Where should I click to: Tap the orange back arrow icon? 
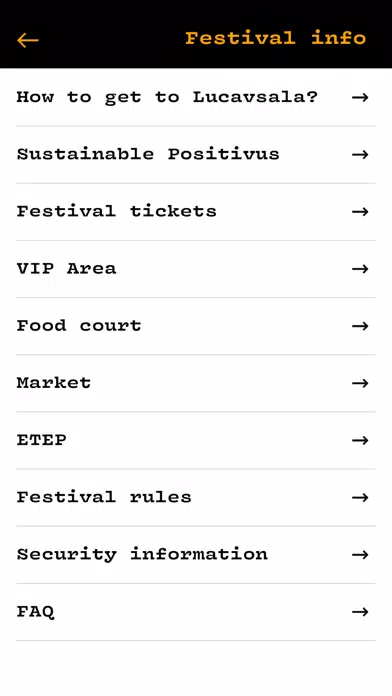point(28,40)
